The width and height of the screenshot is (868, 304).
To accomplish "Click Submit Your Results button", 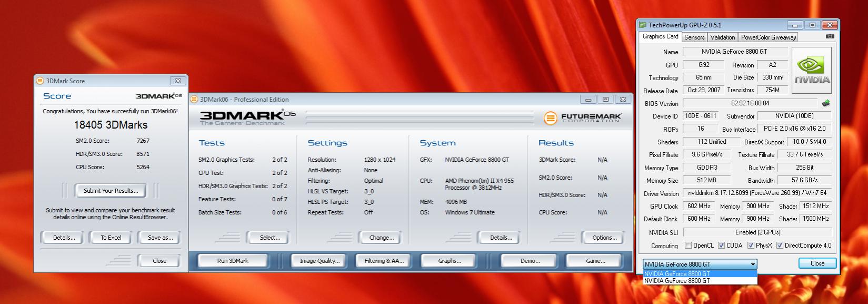I will coord(111,191).
